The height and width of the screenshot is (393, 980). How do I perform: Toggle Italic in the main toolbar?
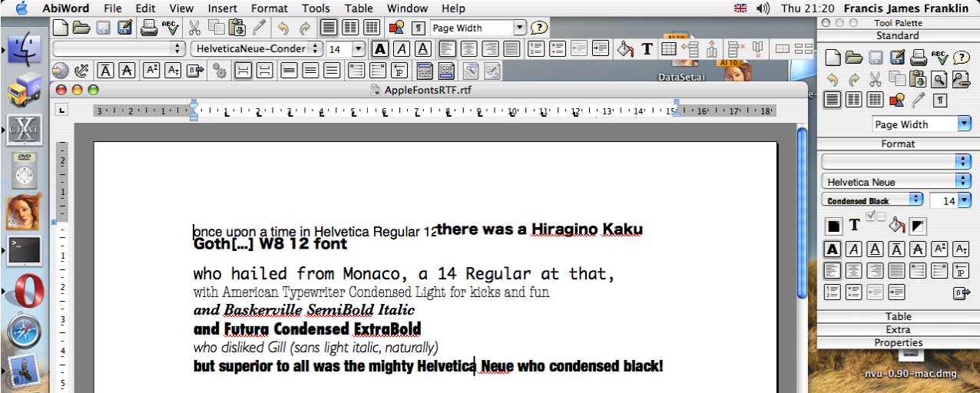click(x=401, y=48)
